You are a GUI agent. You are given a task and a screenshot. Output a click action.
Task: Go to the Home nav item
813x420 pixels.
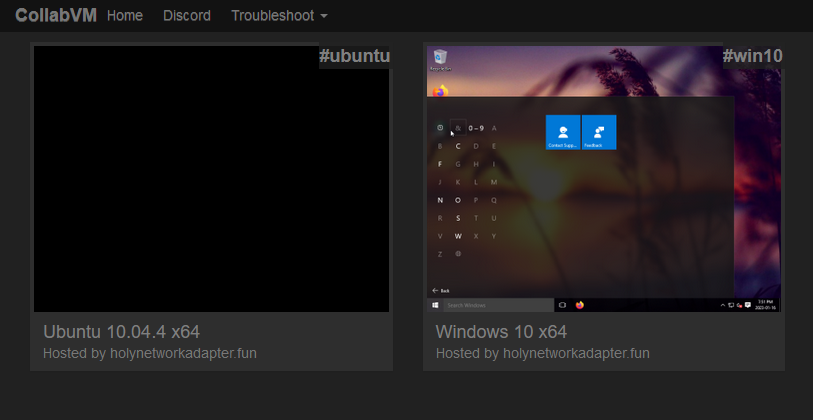click(x=125, y=16)
